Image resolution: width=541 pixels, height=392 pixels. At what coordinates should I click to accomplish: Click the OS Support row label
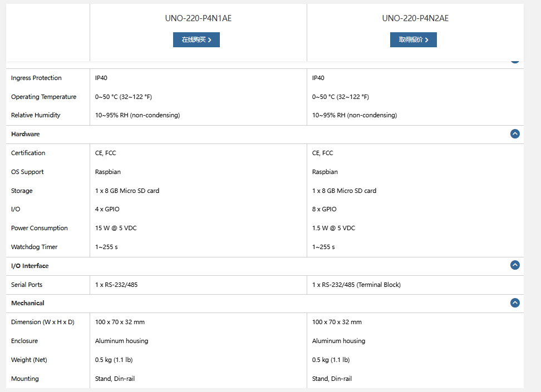[x=27, y=172]
